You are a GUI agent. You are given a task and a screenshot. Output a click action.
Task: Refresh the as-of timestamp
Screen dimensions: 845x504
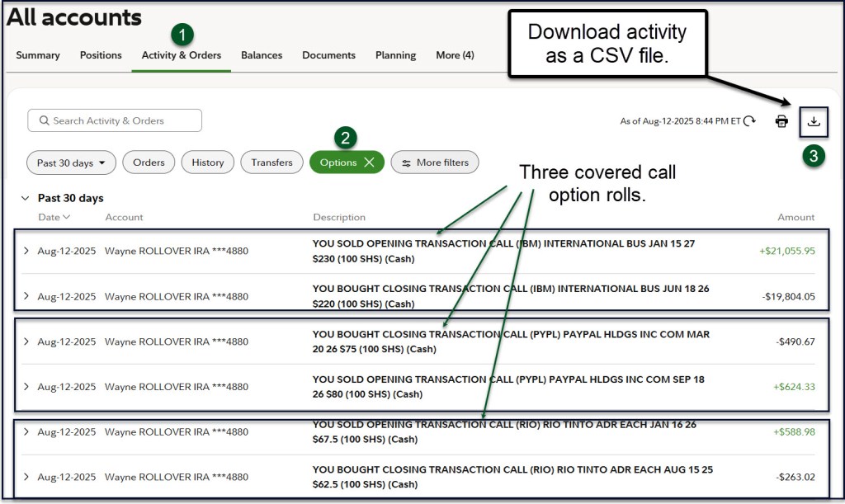[x=749, y=121]
